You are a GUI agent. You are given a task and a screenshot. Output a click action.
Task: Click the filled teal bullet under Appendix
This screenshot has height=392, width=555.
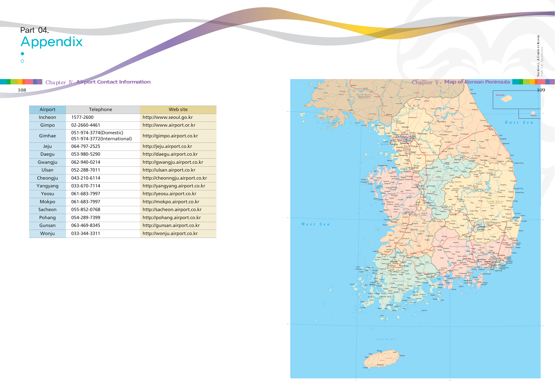click(x=22, y=54)
